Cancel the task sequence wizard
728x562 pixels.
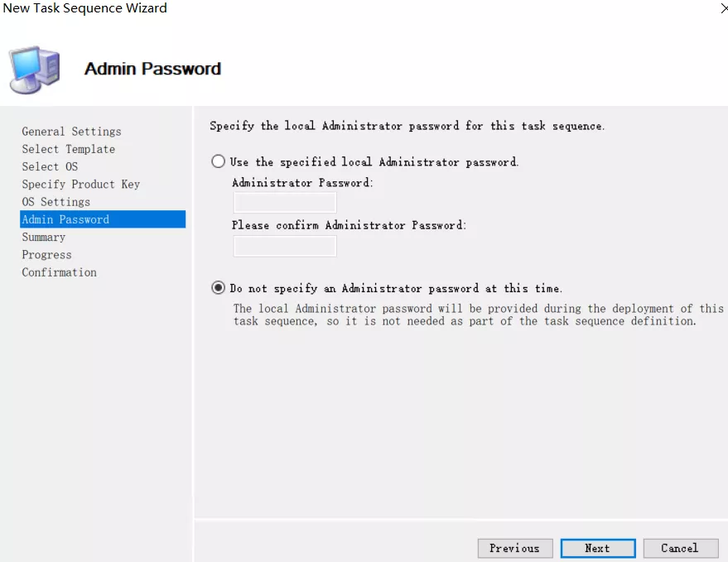tap(679, 548)
